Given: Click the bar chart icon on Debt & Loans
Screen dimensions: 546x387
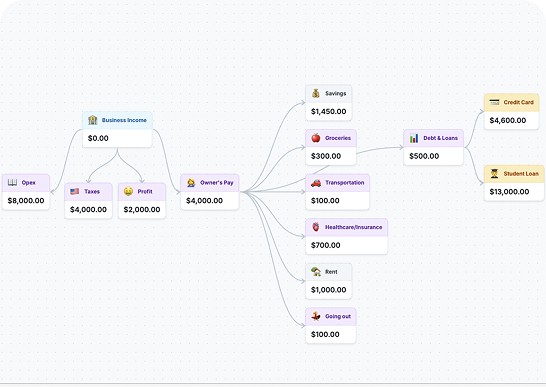Looking at the screenshot, I should (x=414, y=138).
